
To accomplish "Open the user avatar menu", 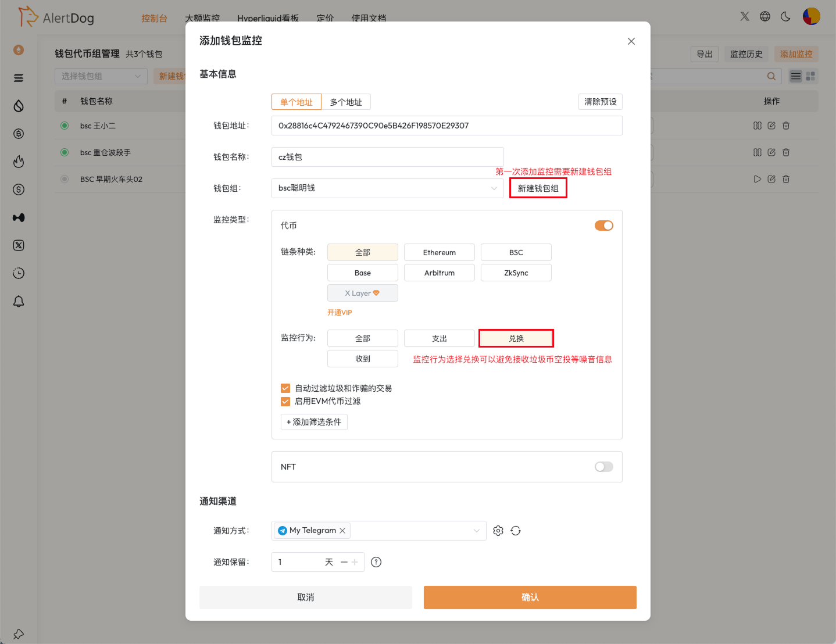I will click(812, 16).
